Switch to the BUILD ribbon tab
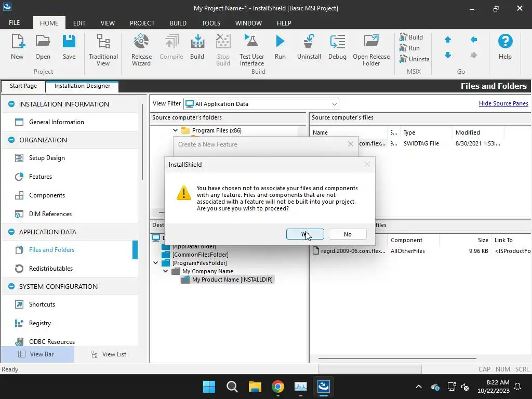Image resolution: width=532 pixels, height=399 pixels. pos(178,23)
